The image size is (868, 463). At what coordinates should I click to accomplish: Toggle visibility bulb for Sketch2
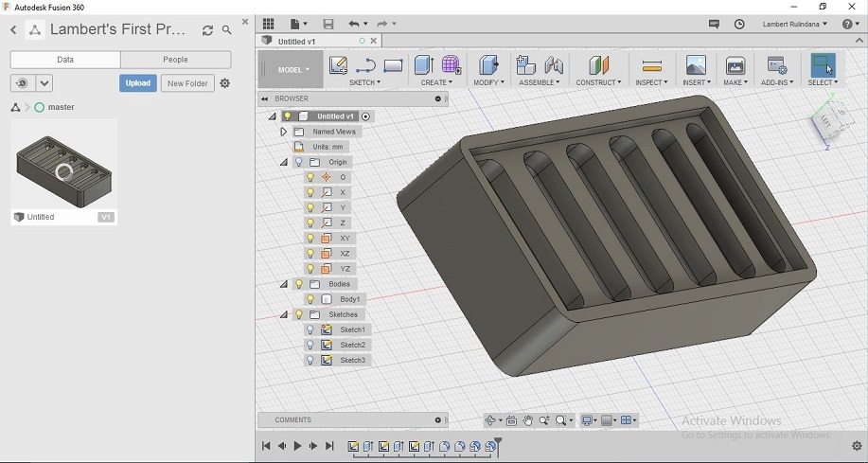[310, 345]
